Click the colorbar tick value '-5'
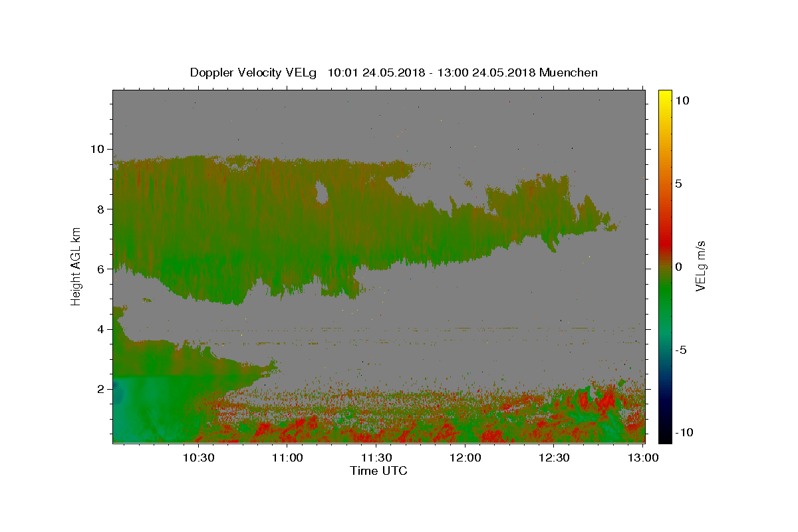 click(681, 350)
